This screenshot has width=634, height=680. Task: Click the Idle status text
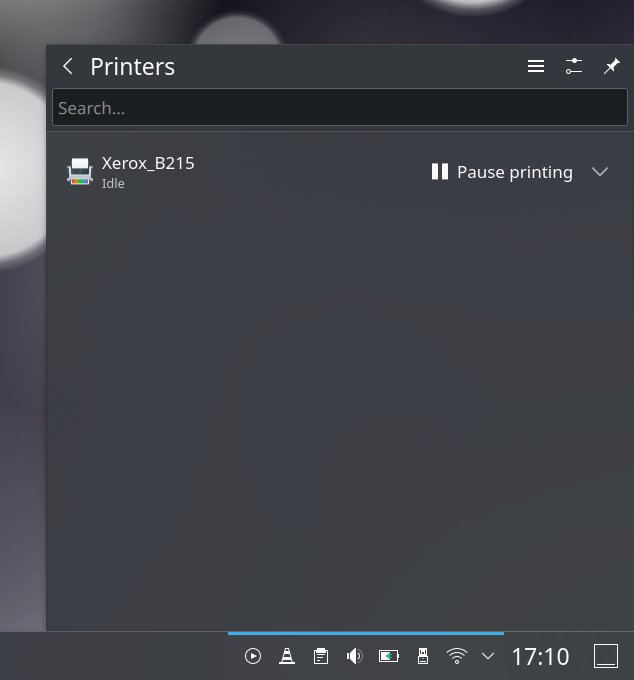pyautogui.click(x=113, y=183)
